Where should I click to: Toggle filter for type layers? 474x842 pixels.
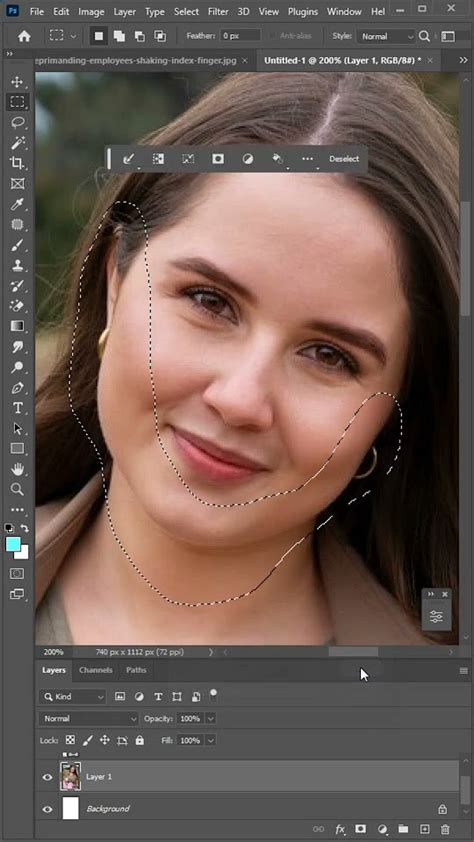(158, 696)
